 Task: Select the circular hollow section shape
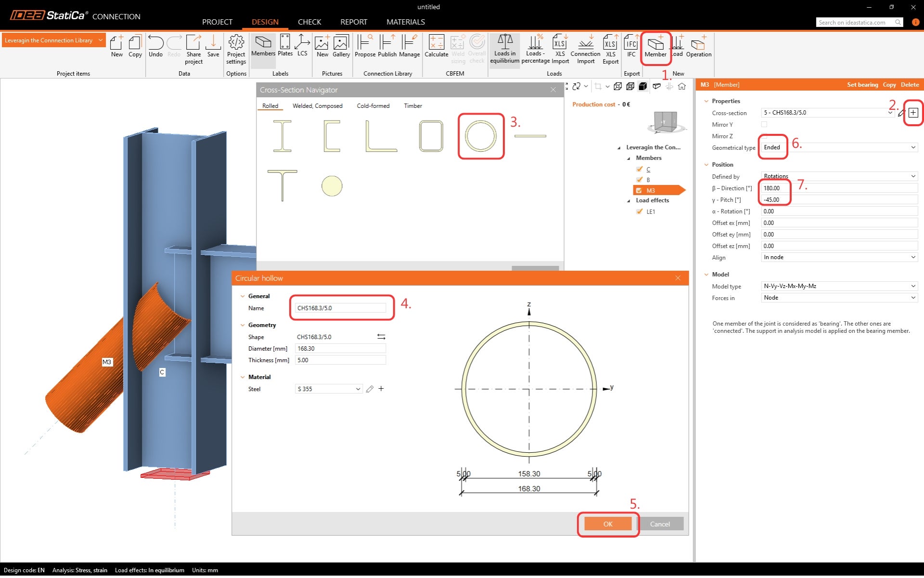point(480,136)
